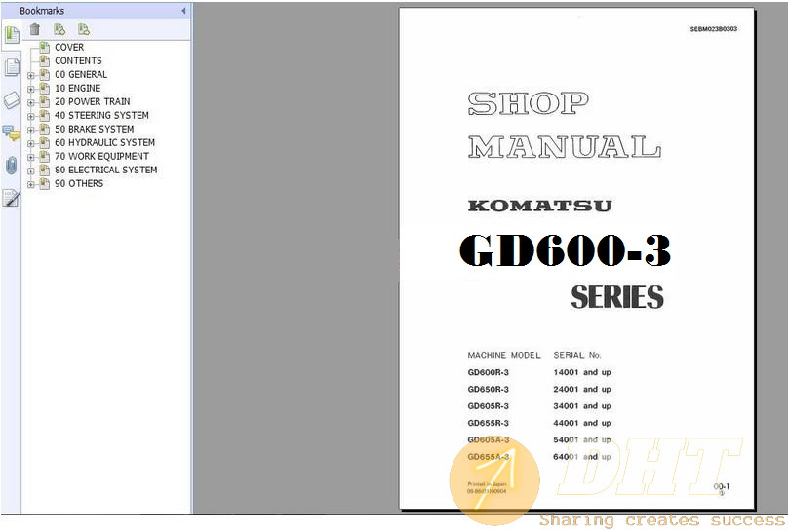
Task: Click the Bookmarks panel title
Action: (42, 11)
